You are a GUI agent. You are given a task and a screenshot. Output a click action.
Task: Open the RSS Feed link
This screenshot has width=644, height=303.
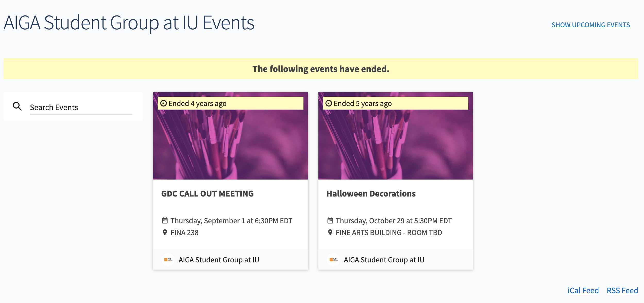click(x=622, y=290)
